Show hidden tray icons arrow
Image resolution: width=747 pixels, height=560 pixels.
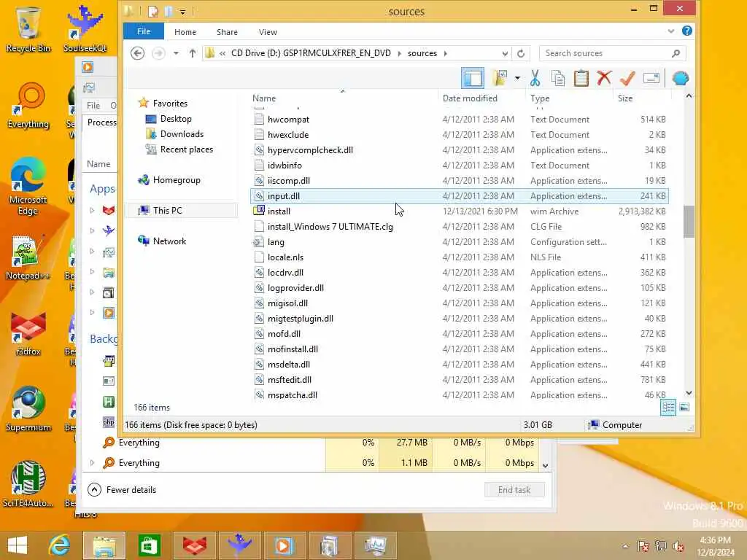[x=625, y=546]
